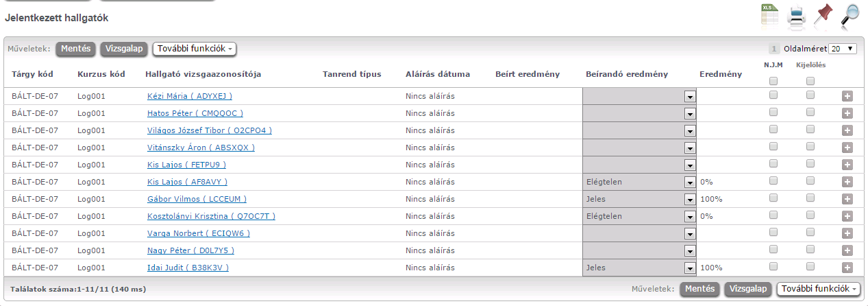Sort by Hallgató vizsgaazonosítója column header

(203, 74)
